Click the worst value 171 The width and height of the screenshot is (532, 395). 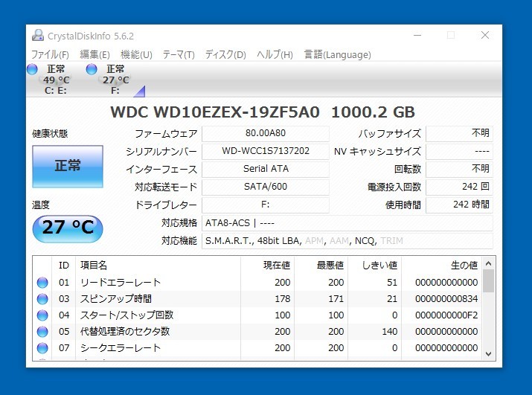336,299
